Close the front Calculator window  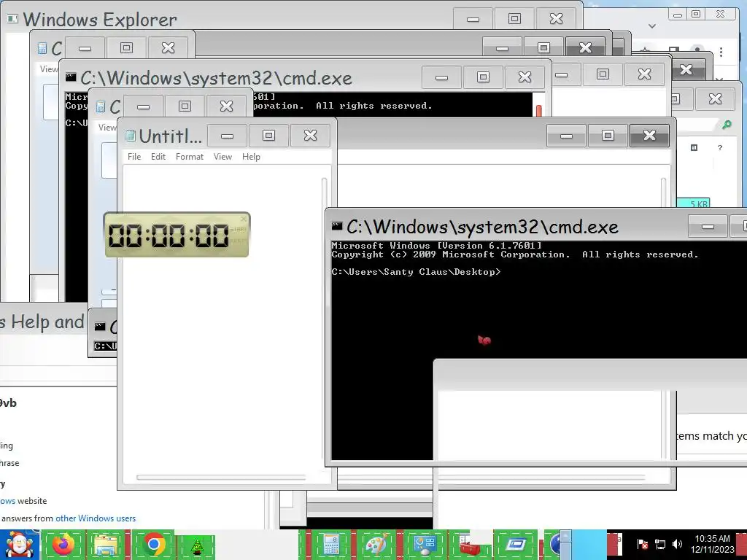(226, 106)
